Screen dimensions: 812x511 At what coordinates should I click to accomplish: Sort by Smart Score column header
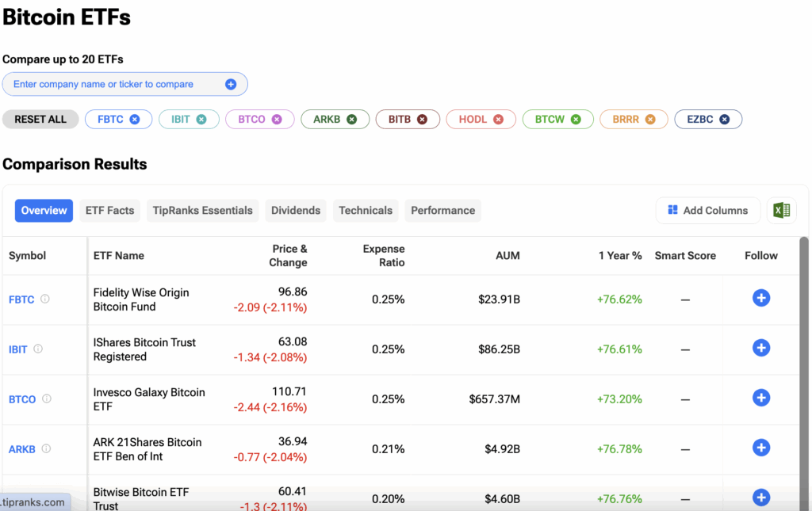[685, 255]
